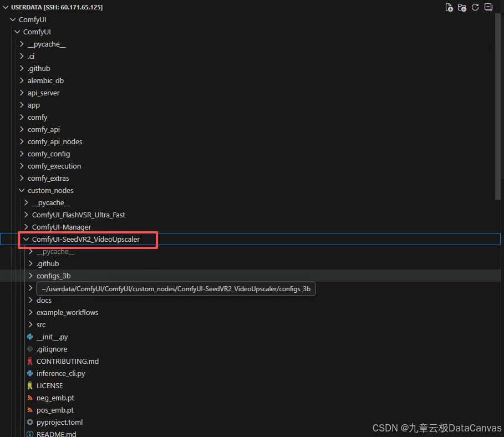Viewport: 504px width, 437px height.
Task: Select __pycache__ folder under custom_nodes
Action: pyautogui.click(x=51, y=202)
